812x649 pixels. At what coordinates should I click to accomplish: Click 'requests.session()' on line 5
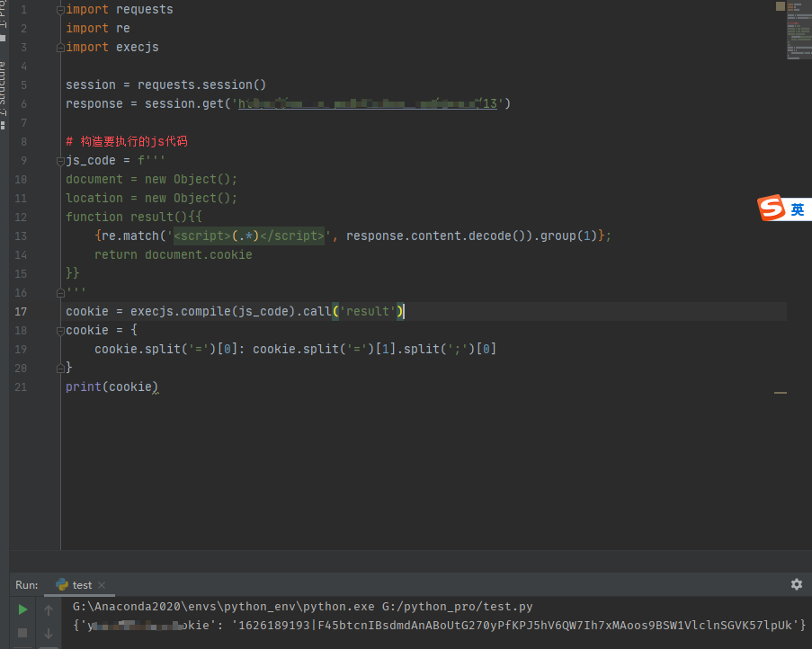[x=201, y=84]
